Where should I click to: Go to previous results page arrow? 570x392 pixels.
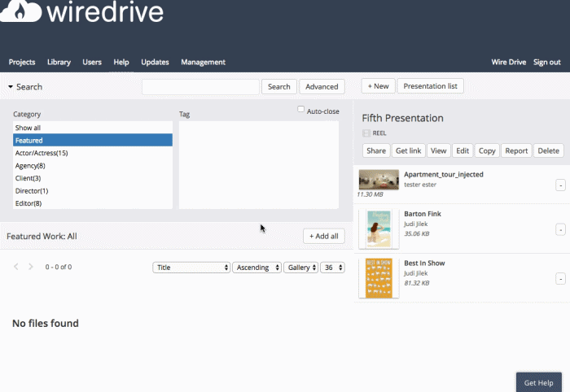coord(16,267)
